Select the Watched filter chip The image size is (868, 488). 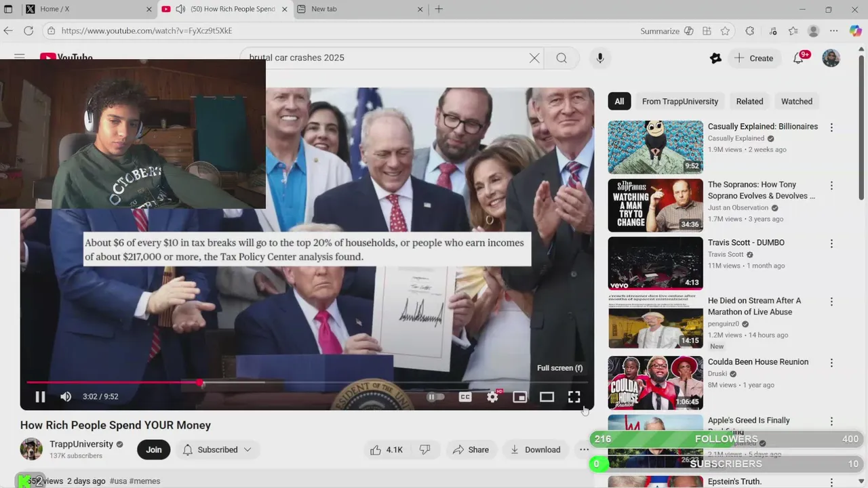click(x=797, y=102)
